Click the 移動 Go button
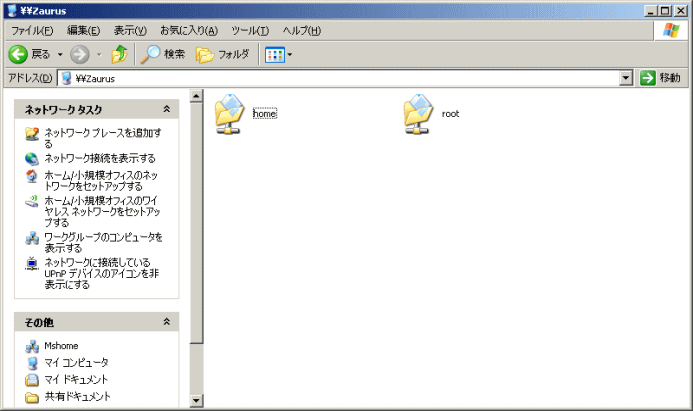 (660, 78)
